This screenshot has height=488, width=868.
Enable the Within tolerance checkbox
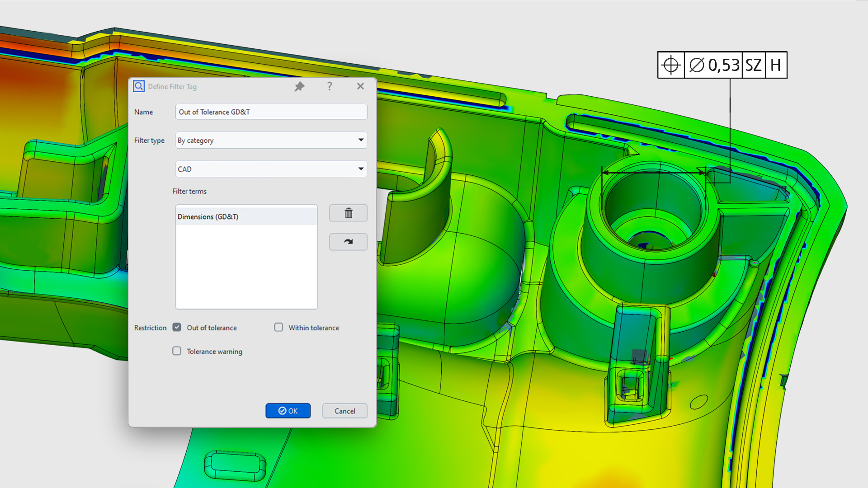[x=278, y=327]
